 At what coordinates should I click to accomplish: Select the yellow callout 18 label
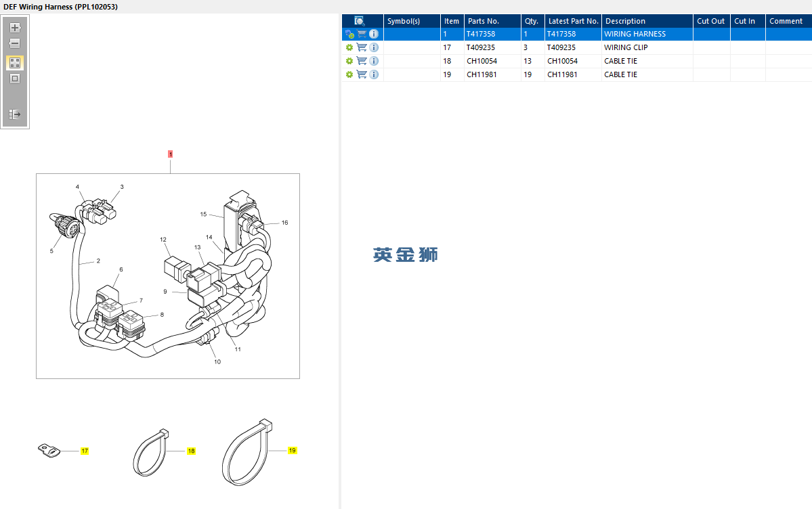[x=191, y=451]
